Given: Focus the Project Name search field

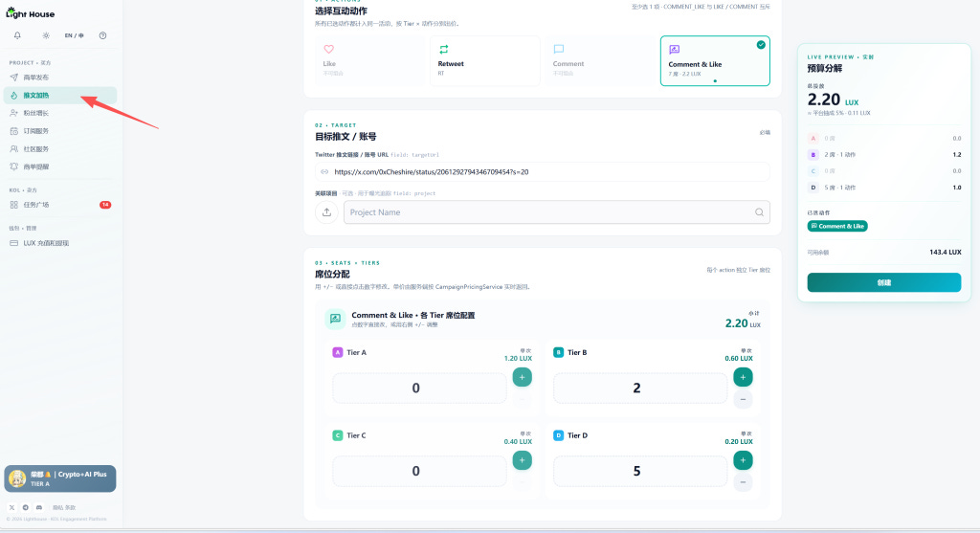Looking at the screenshot, I should pos(557,212).
